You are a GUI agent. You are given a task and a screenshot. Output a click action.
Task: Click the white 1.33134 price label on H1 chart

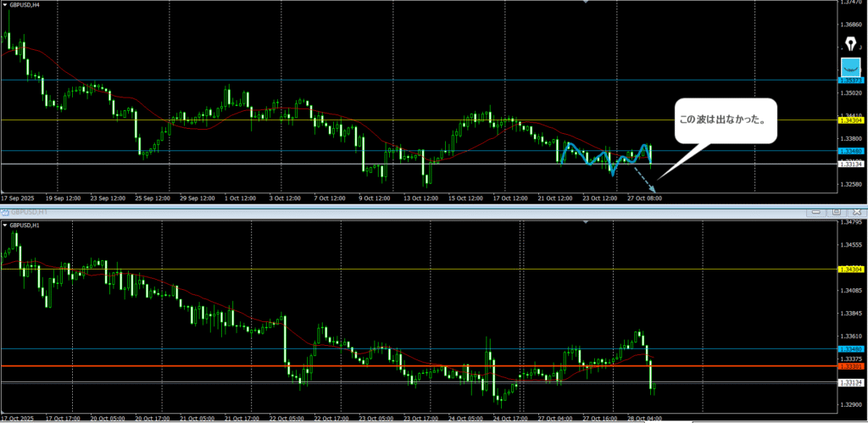coord(850,382)
